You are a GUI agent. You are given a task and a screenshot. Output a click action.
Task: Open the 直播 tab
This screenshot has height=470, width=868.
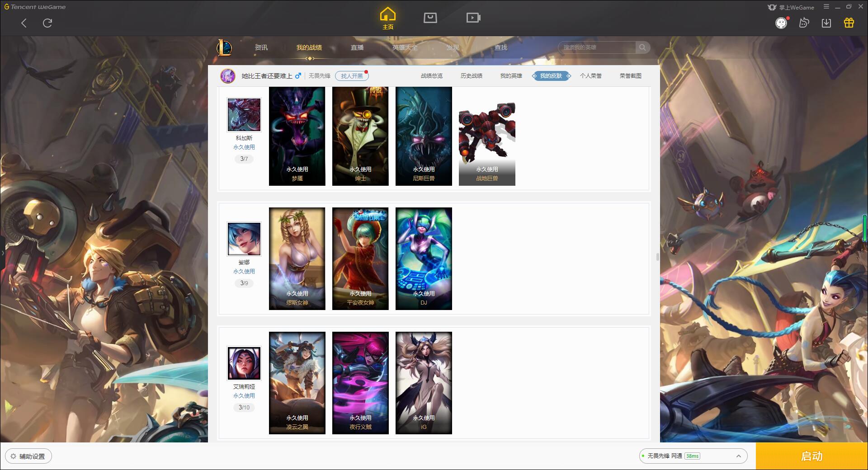357,47
